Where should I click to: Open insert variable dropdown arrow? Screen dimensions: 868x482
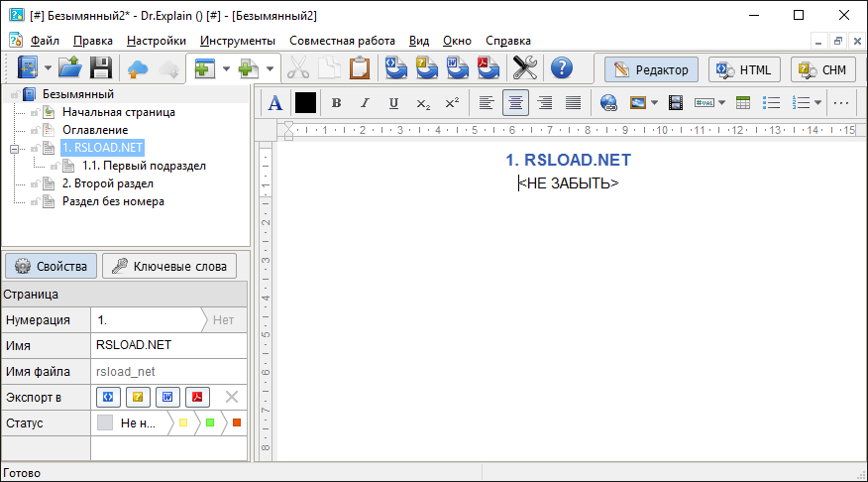(x=721, y=103)
